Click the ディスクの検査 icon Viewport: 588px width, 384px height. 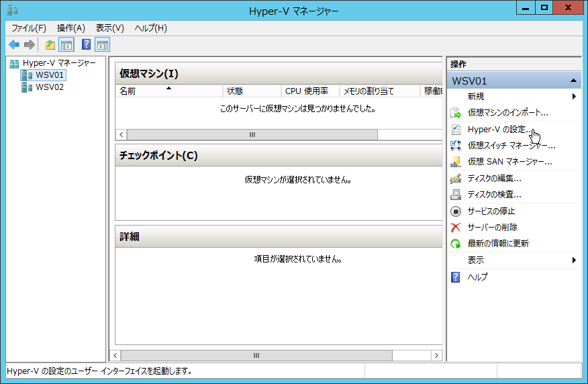(x=456, y=195)
